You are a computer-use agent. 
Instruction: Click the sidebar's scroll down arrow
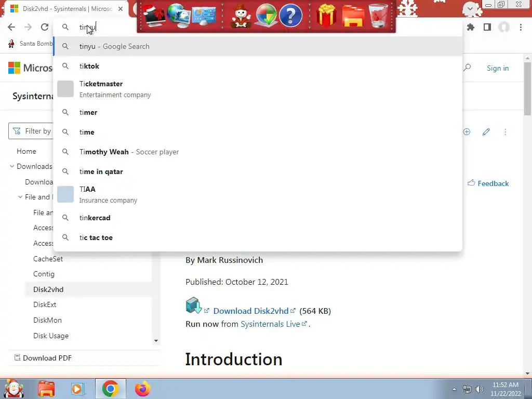[156, 341]
